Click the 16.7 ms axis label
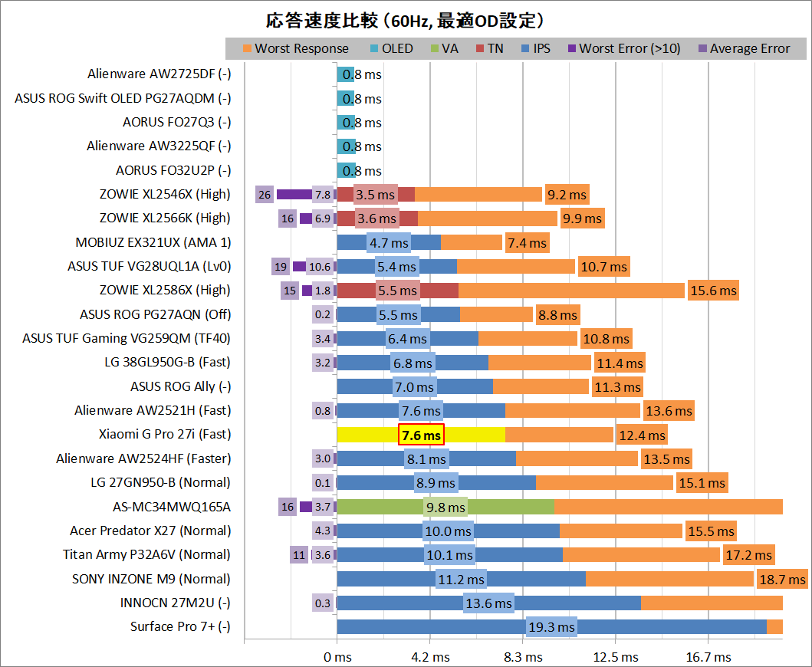Screen dimensions: 812x667 pos(708,657)
